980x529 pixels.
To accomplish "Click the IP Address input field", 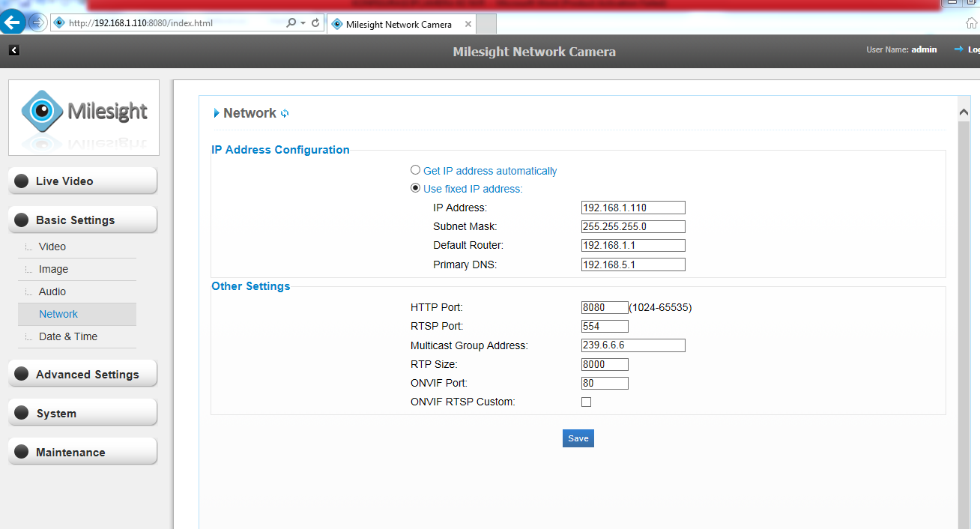I will coord(633,208).
